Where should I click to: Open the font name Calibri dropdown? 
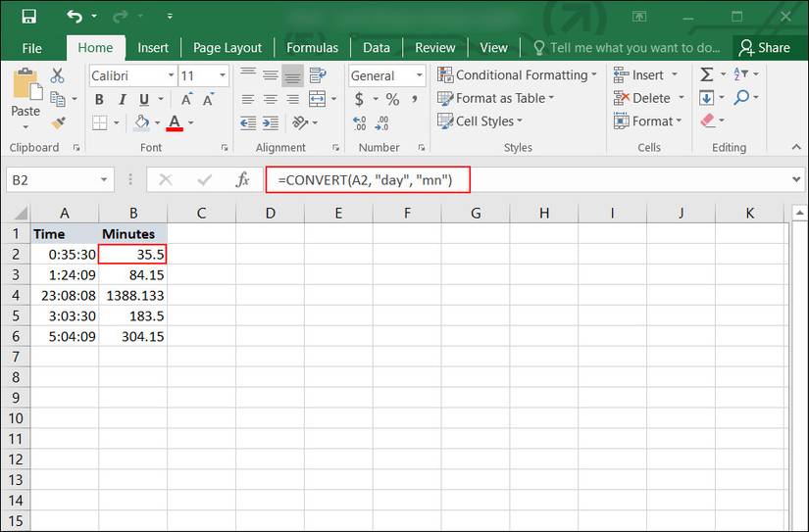pos(171,75)
